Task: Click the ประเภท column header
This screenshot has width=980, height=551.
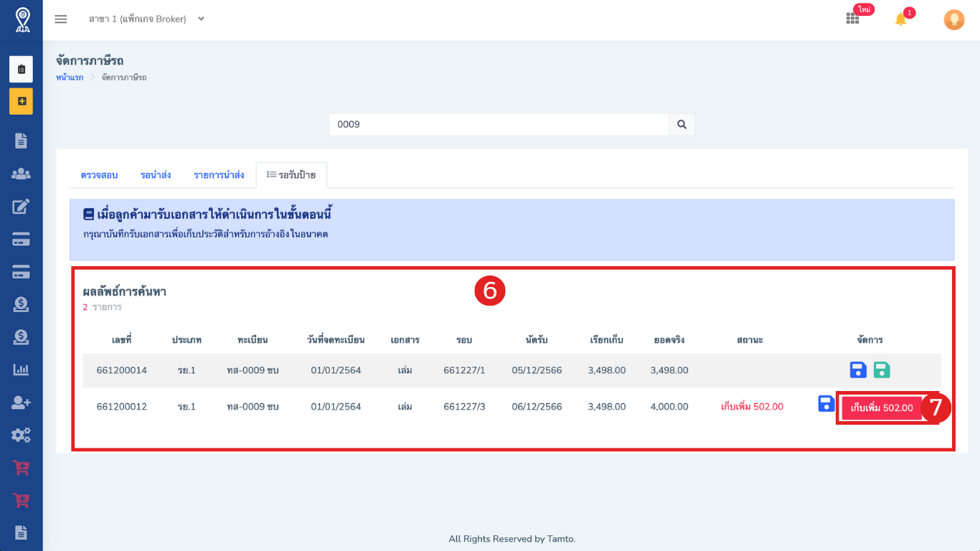Action: tap(187, 340)
